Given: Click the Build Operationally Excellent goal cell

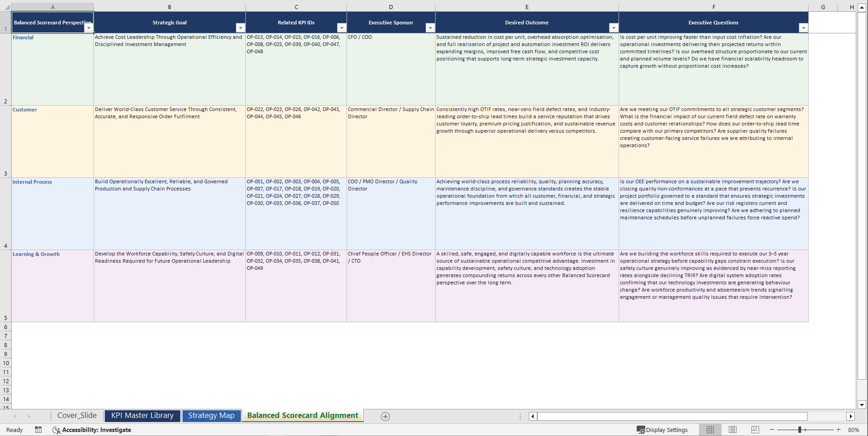Looking at the screenshot, I should 169,214.
